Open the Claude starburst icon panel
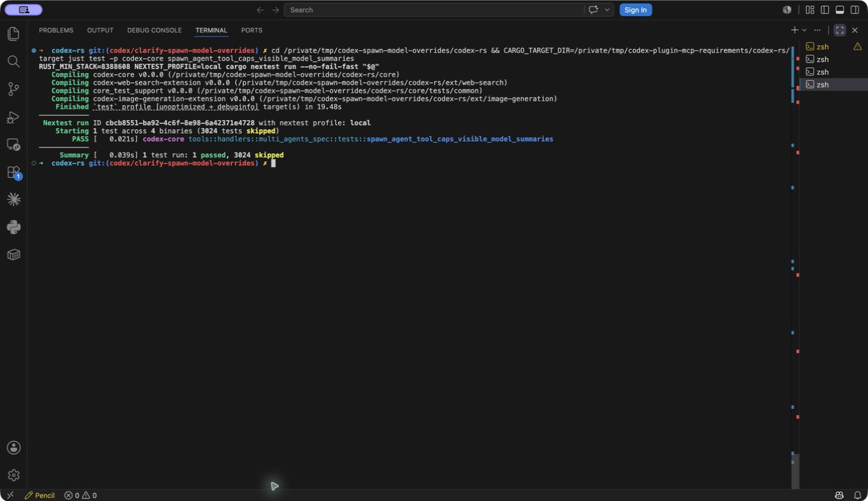 (x=13, y=200)
